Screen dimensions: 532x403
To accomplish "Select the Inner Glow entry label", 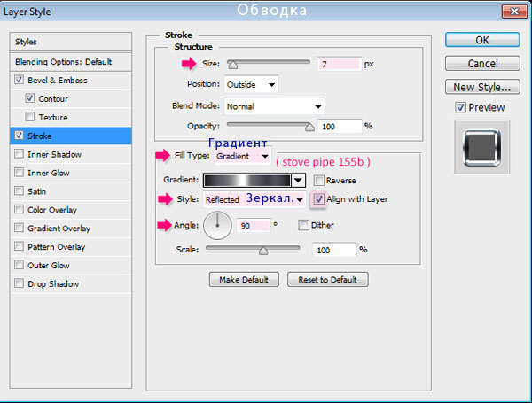I will [49, 173].
